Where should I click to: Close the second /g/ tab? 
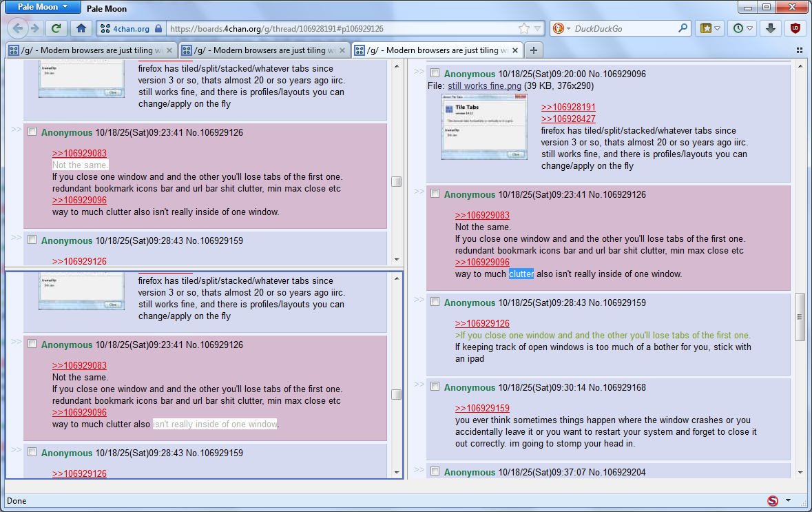coord(342,50)
